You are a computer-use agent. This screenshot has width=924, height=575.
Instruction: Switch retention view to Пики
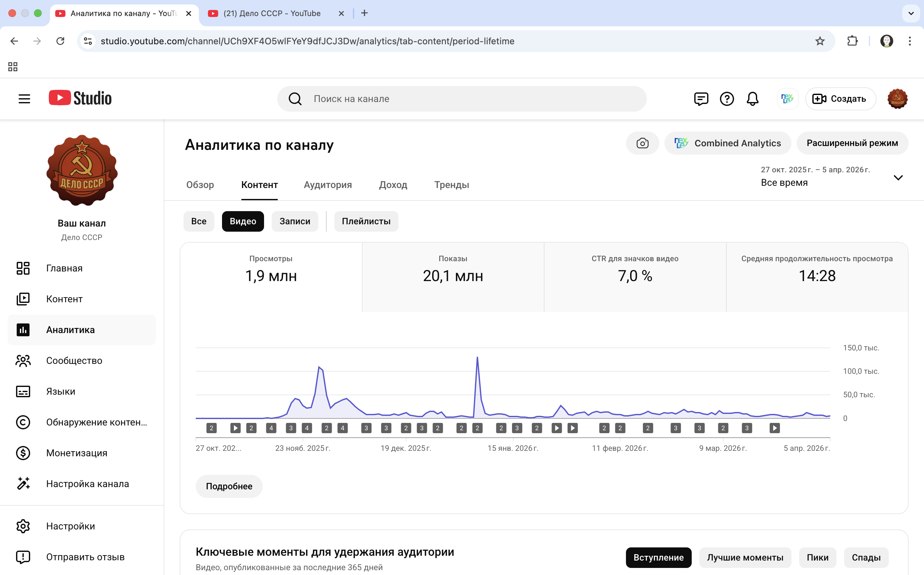tap(817, 557)
